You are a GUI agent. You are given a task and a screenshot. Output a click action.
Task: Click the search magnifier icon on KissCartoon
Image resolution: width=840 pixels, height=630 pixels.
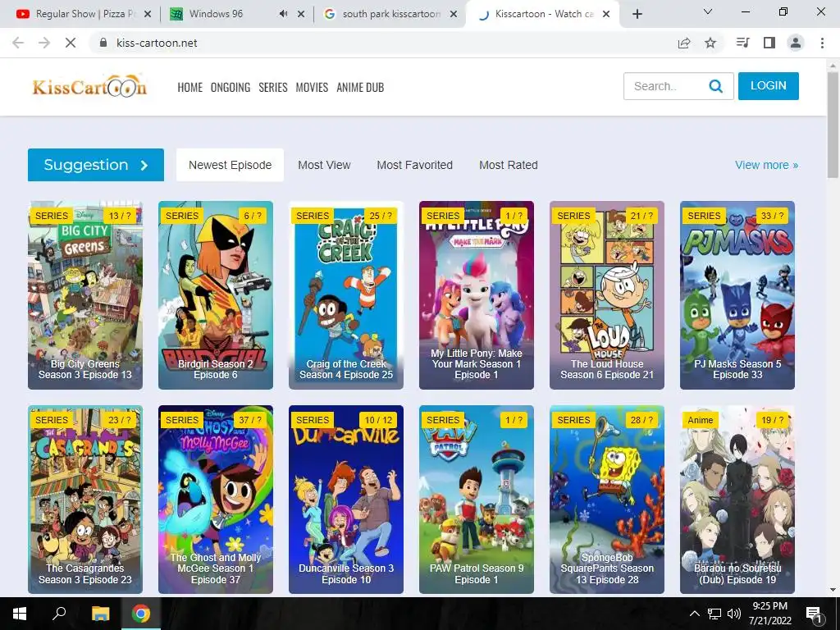[x=715, y=86]
